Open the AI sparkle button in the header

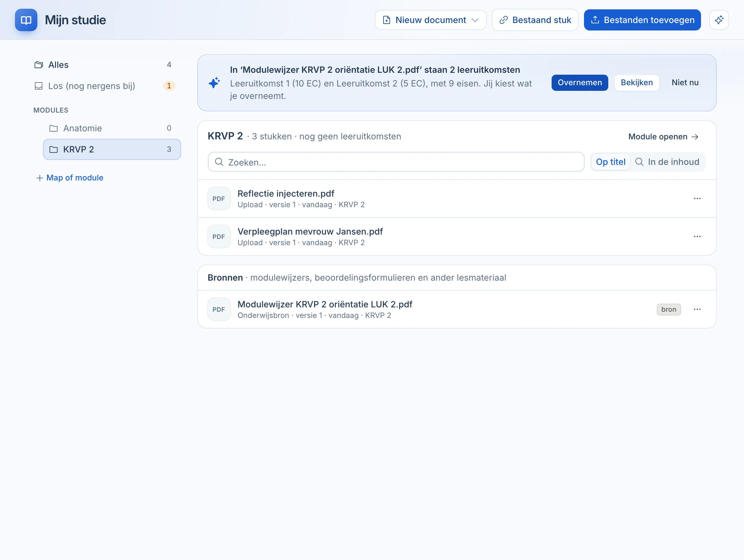pos(719,20)
